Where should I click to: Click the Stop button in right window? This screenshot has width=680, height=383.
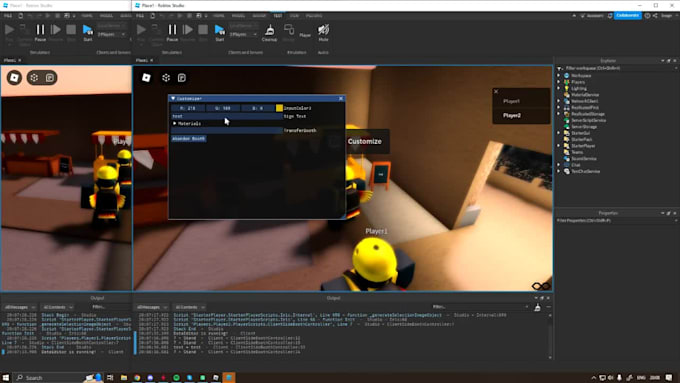coord(203,32)
